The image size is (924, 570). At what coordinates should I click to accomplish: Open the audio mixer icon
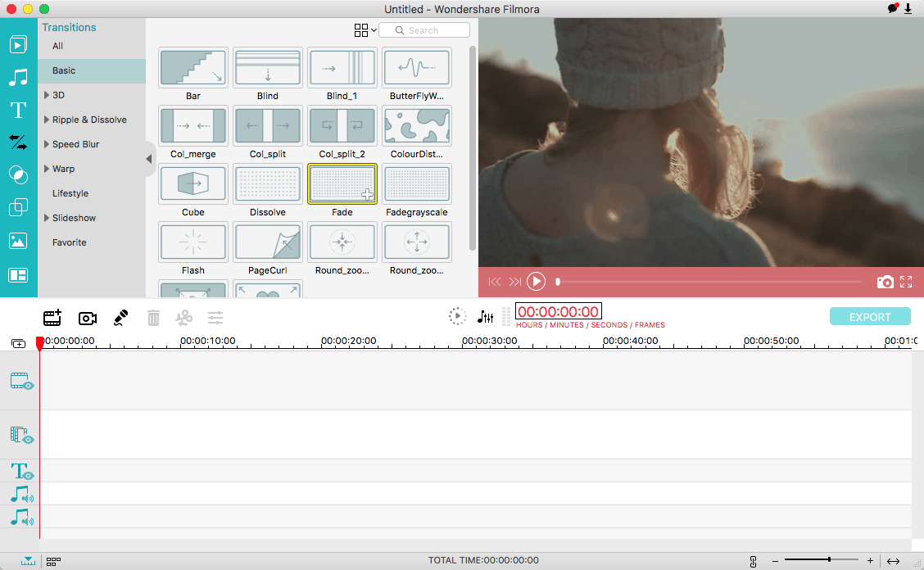[485, 317]
